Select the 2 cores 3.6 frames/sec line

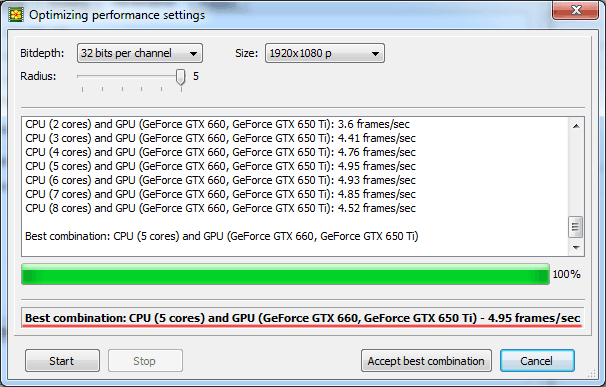217,124
